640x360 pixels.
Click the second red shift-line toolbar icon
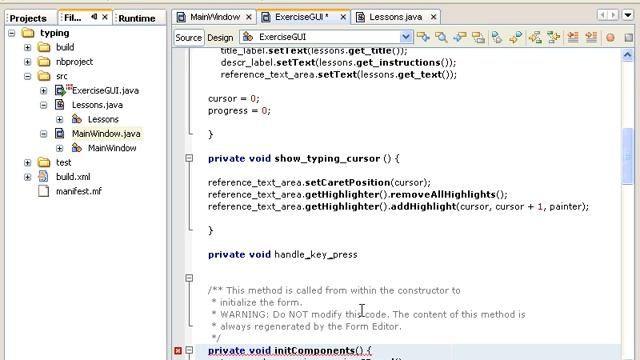pyautogui.click(x=591, y=37)
